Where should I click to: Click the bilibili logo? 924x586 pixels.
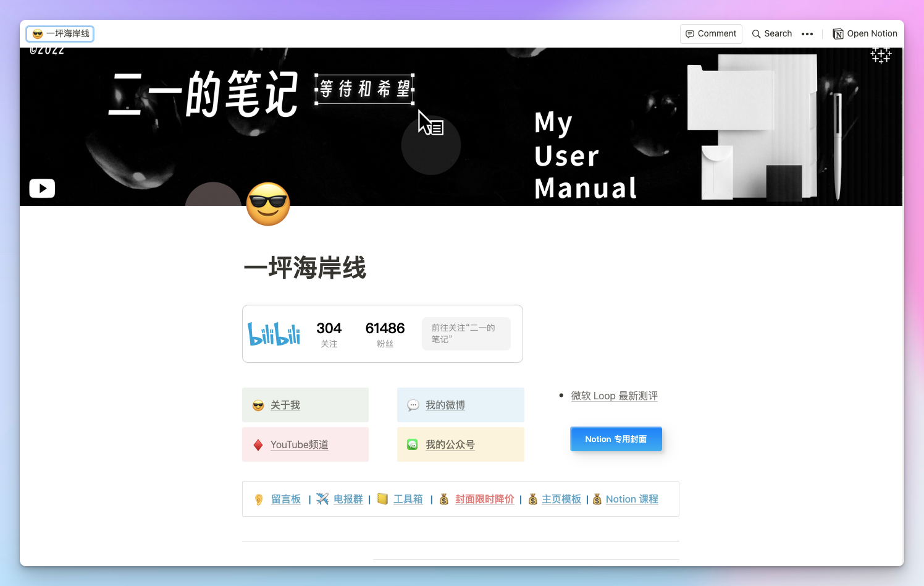[274, 334]
